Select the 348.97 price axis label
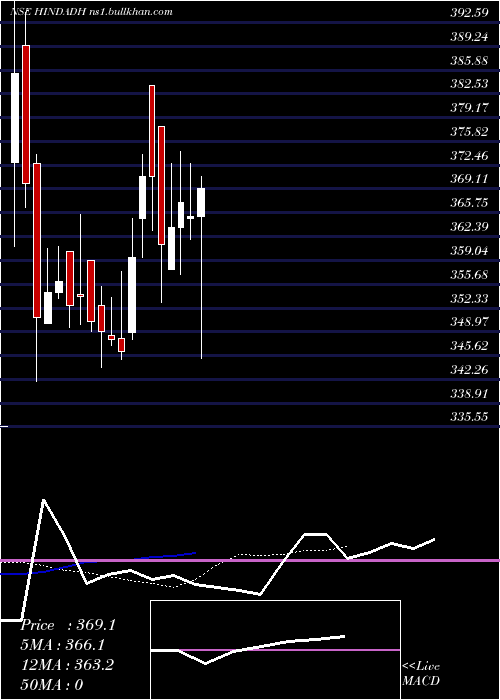 point(469,322)
